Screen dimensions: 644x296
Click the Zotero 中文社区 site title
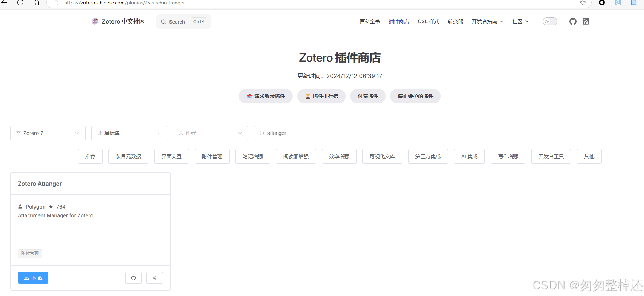[x=123, y=21]
